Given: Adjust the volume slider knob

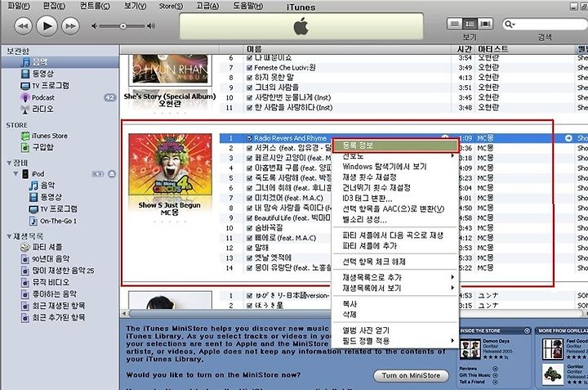Looking at the screenshot, I should (123, 26).
